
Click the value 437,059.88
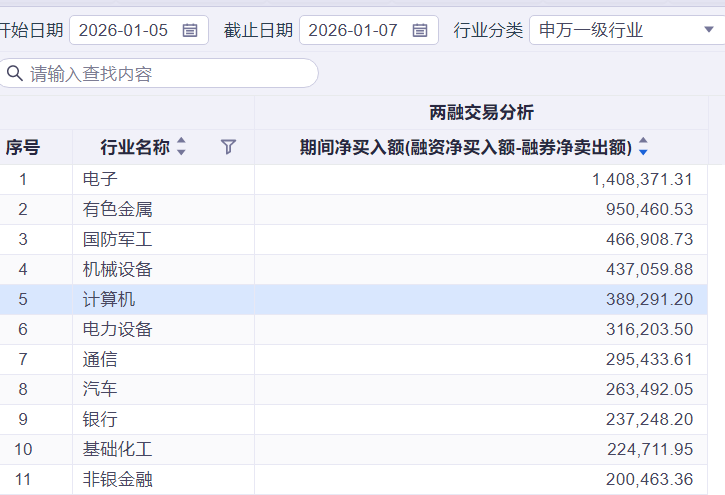click(649, 269)
